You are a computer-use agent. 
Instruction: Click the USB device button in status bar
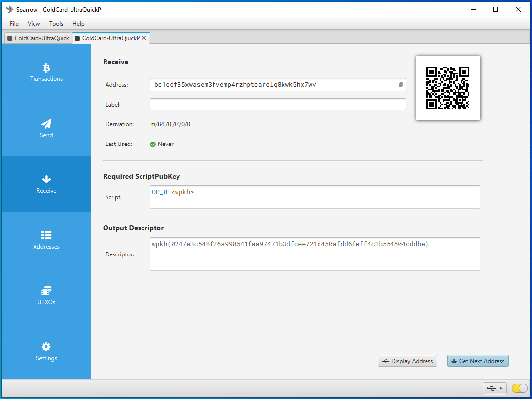click(x=495, y=388)
